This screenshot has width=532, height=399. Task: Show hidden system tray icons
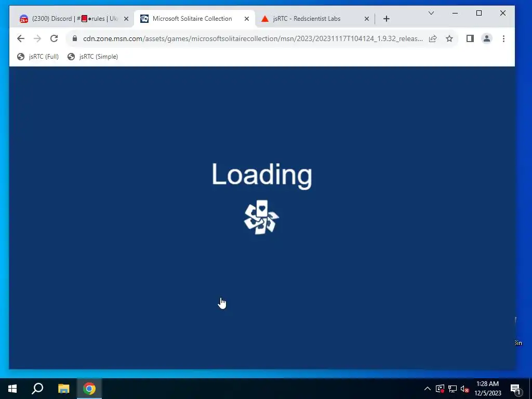coord(428,389)
